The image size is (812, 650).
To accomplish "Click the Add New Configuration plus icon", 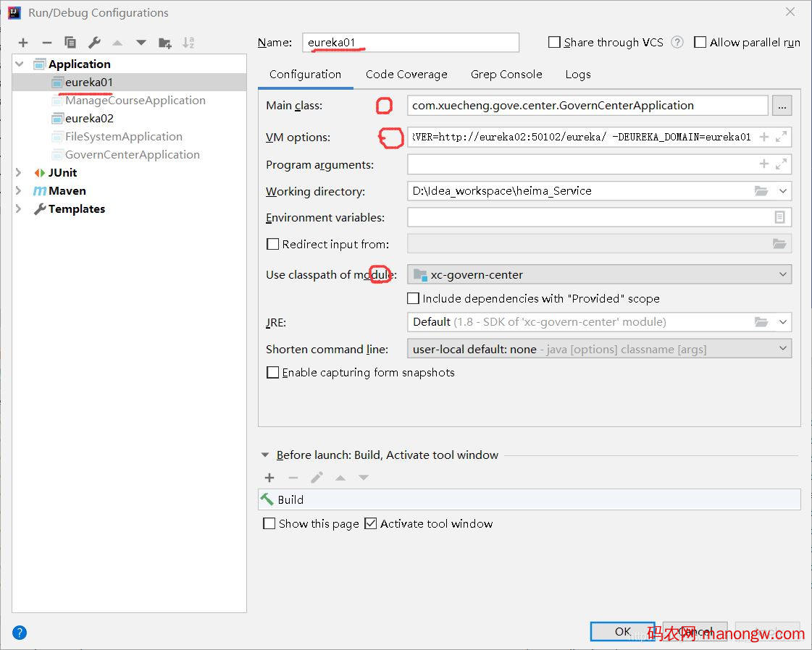I will [23, 43].
